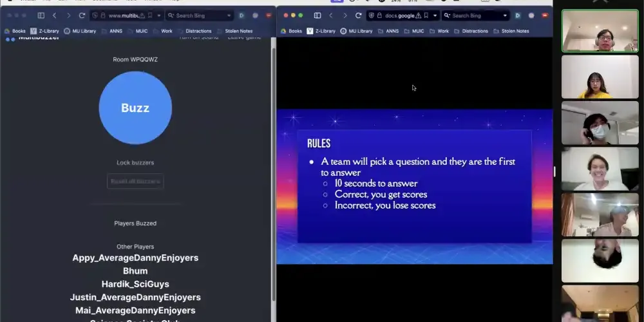Image resolution: width=644 pixels, height=322 pixels.
Task: Turn on sound in Multibuzzer
Action: [x=198, y=37]
